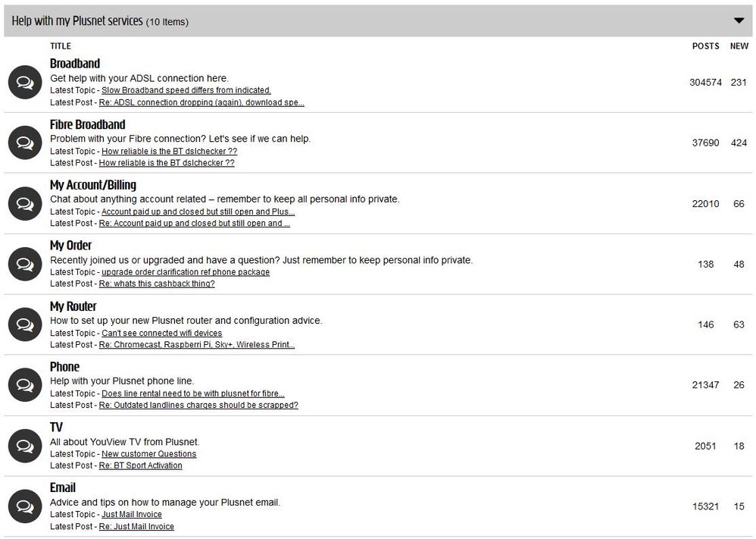The image size is (756, 539).
Task: Open the Fibre Broadband forum title
Action: pyautogui.click(x=87, y=124)
